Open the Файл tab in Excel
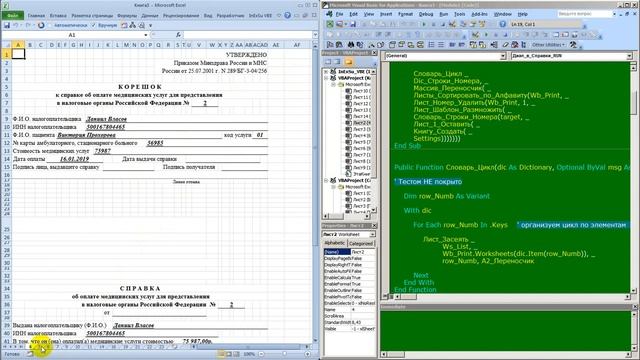This screenshot has width=640, height=360. coord(12,16)
